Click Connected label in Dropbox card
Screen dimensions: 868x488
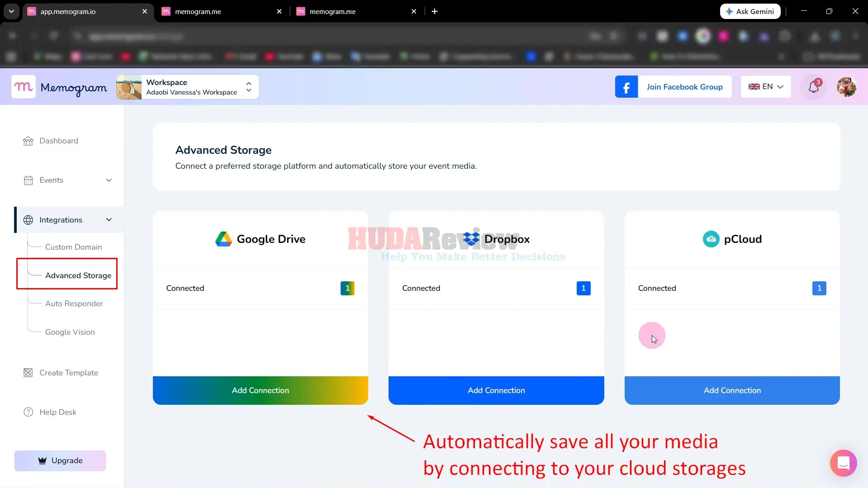click(421, 288)
